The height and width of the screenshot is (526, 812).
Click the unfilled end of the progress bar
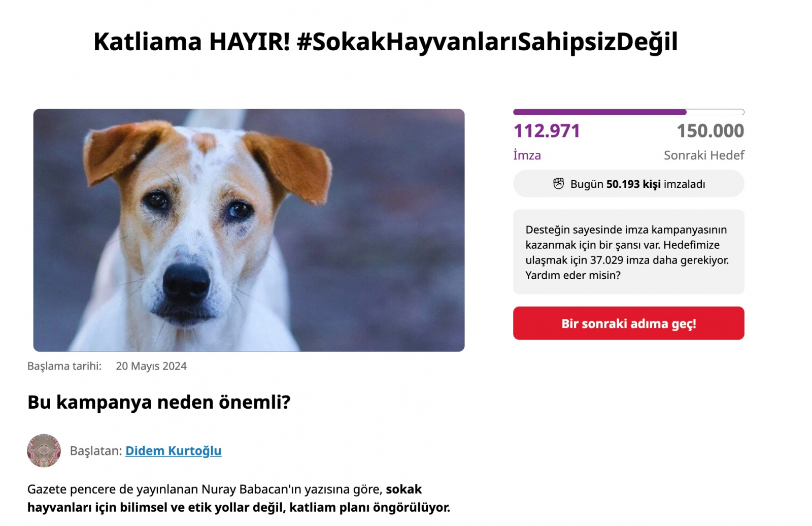[716, 112]
